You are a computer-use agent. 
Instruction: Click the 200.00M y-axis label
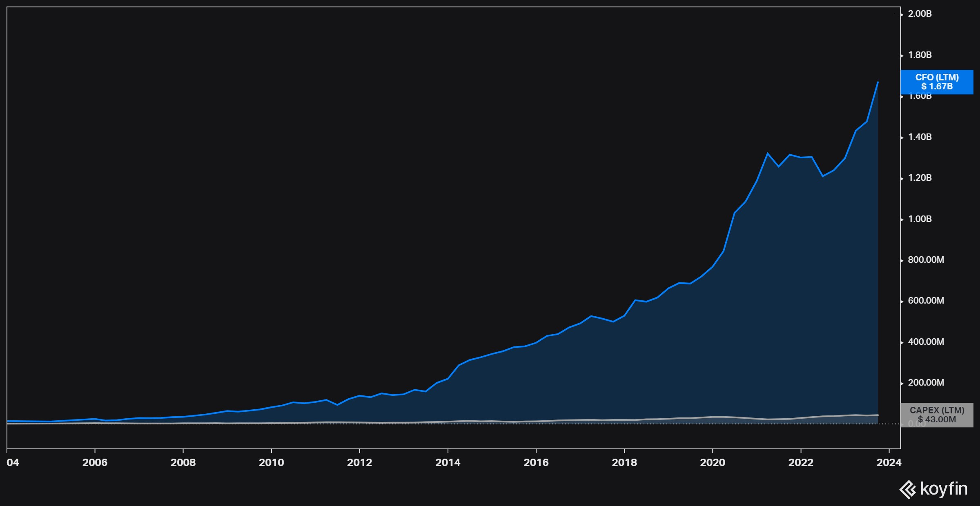tap(926, 383)
